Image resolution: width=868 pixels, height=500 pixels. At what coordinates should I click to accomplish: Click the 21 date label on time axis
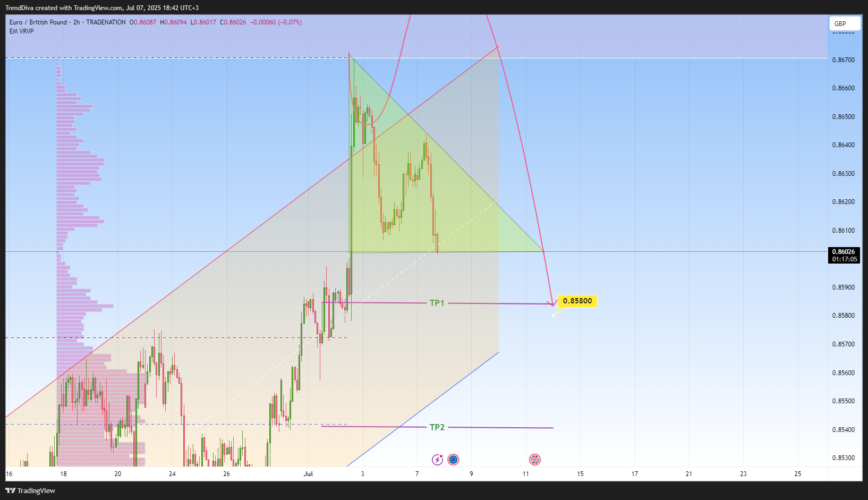pyautogui.click(x=689, y=474)
